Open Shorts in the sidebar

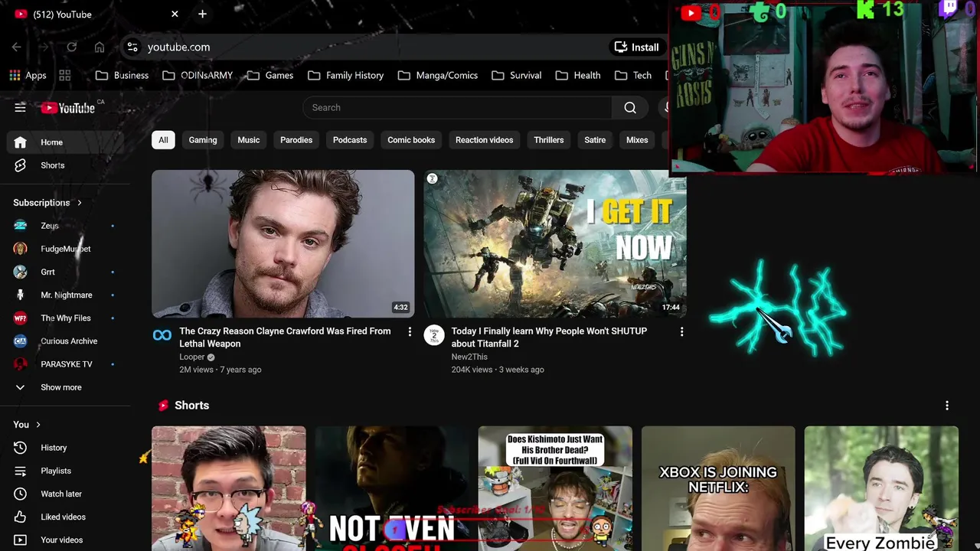coord(65,165)
